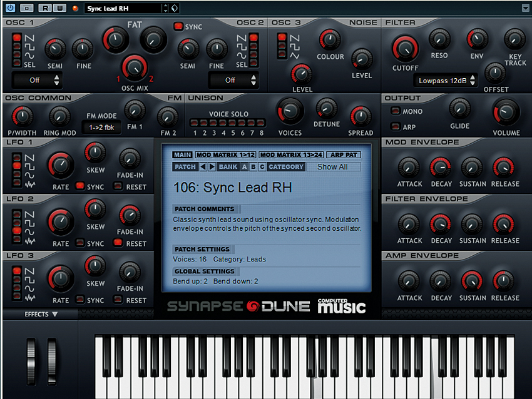Open OSC 1 Off mode selector
Viewport: 532px width, 399px height.
click(36, 80)
